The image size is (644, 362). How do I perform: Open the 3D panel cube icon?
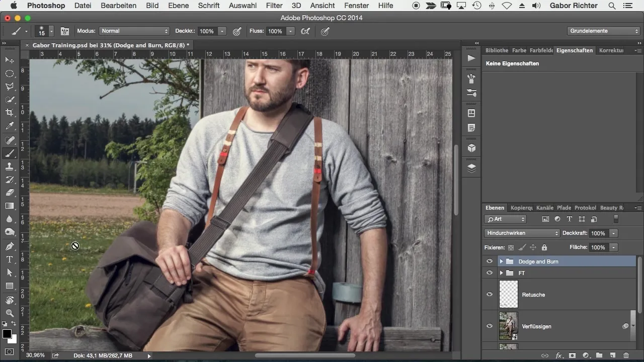471,148
